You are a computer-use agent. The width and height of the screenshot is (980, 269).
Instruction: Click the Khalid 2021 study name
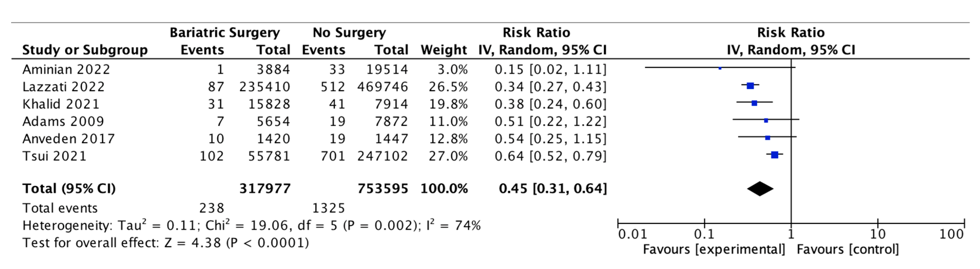click(61, 104)
